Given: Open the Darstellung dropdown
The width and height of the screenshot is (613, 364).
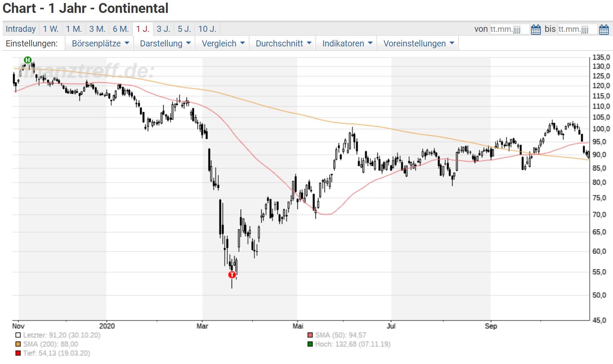Looking at the screenshot, I should [x=165, y=43].
